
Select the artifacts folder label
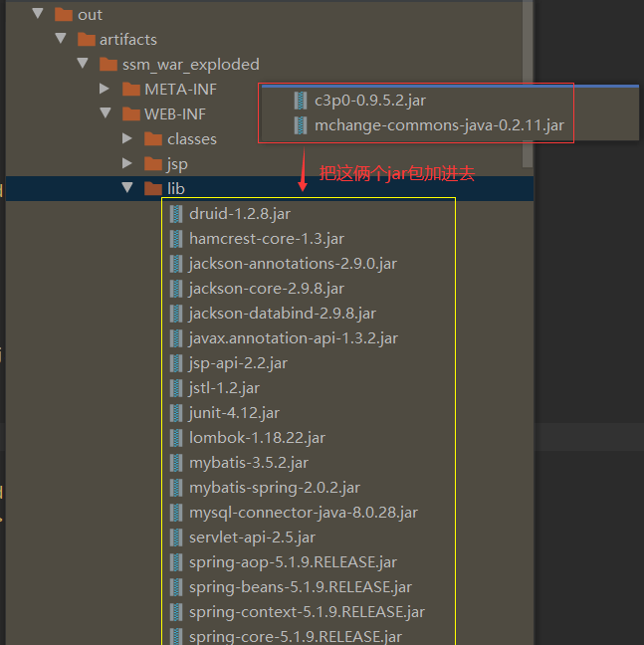(128, 40)
